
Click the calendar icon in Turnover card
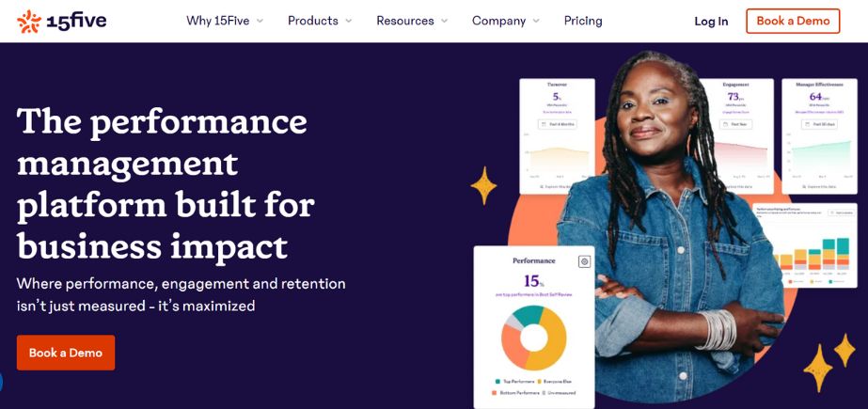pos(544,124)
